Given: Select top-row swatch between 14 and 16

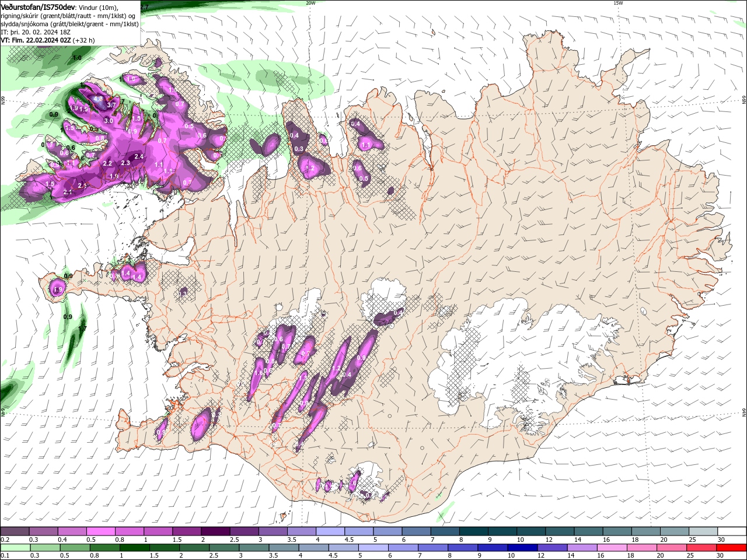Looking at the screenshot, I should click(x=588, y=531).
